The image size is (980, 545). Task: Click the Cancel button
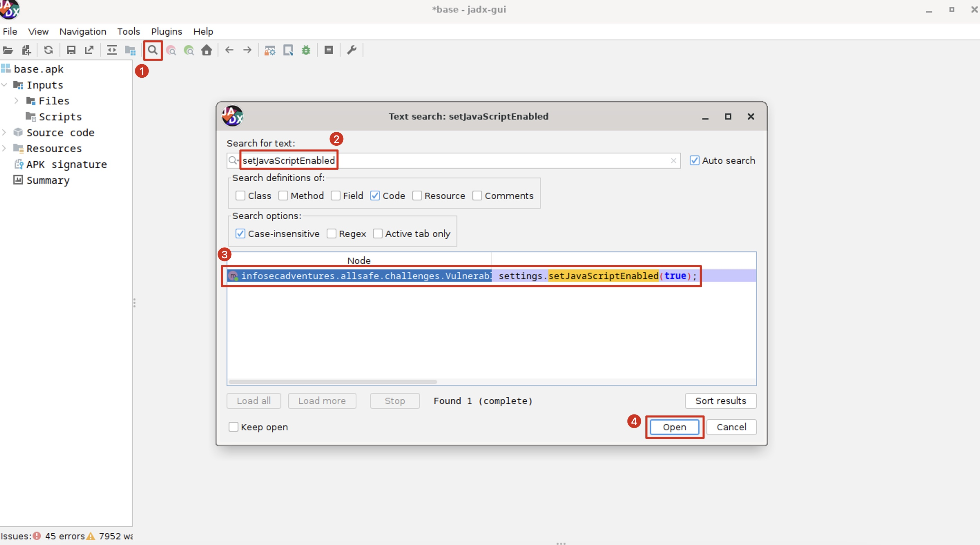732,427
